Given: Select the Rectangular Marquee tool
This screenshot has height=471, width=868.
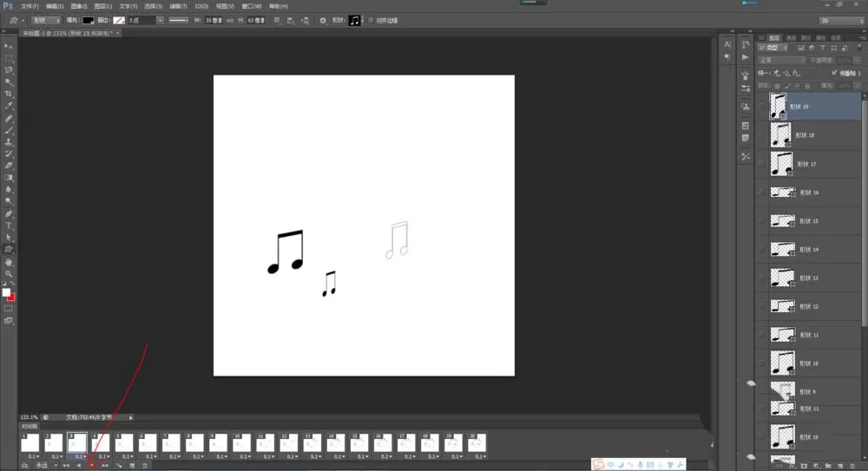Looking at the screenshot, I should [9, 59].
